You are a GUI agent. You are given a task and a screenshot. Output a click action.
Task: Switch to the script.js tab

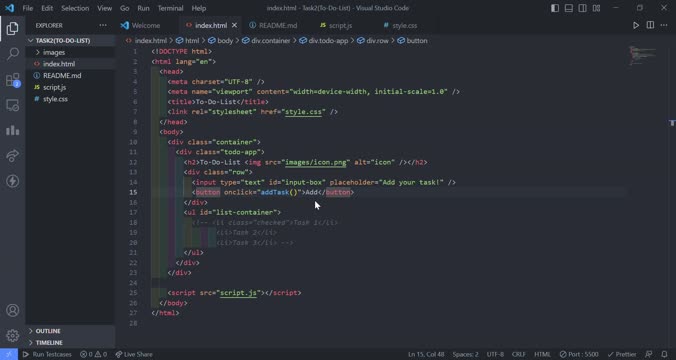(336, 25)
